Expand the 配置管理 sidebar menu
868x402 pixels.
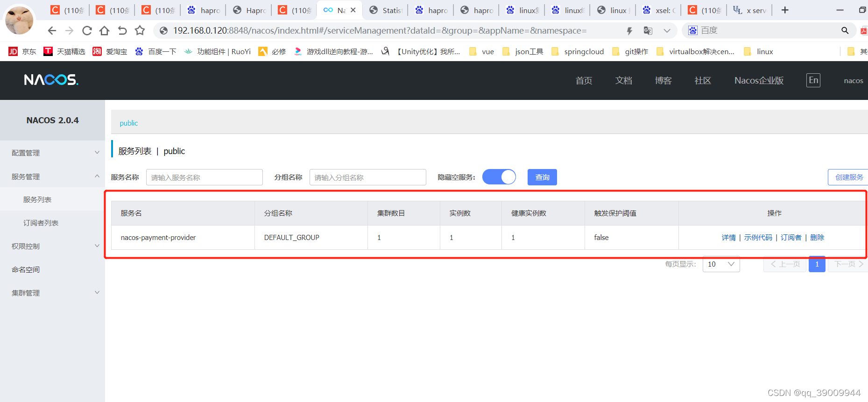(52, 153)
